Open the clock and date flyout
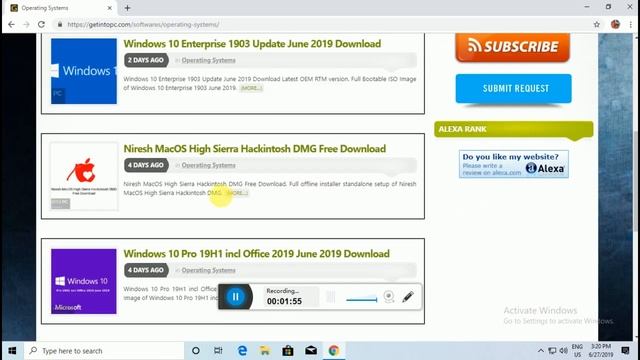640x360 pixels. (x=601, y=351)
